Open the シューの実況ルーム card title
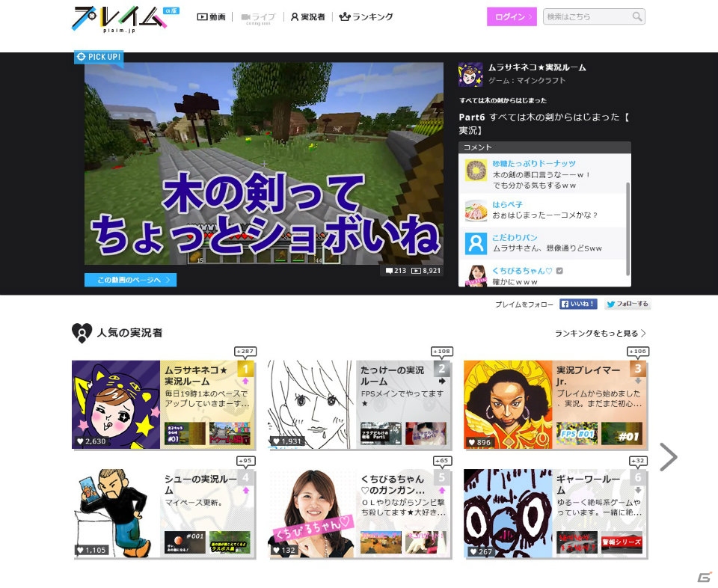 (200, 485)
